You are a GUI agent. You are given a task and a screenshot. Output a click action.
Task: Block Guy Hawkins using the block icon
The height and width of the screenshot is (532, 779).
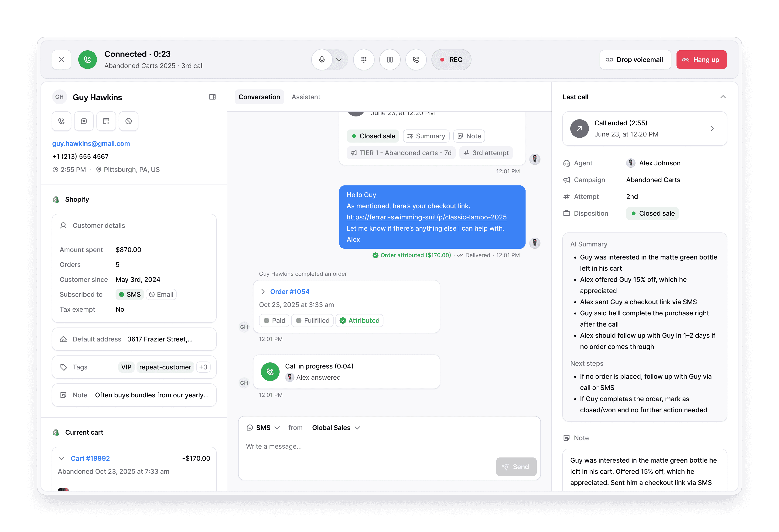128,121
